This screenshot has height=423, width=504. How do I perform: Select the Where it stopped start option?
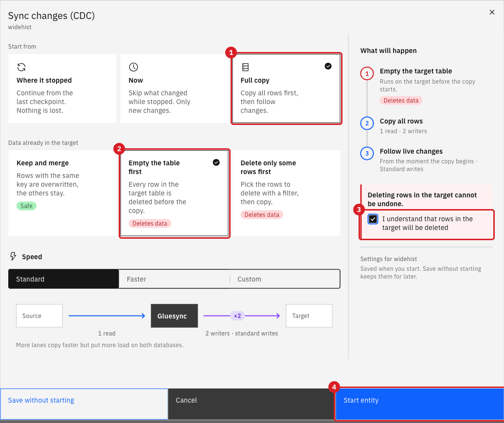[62, 88]
